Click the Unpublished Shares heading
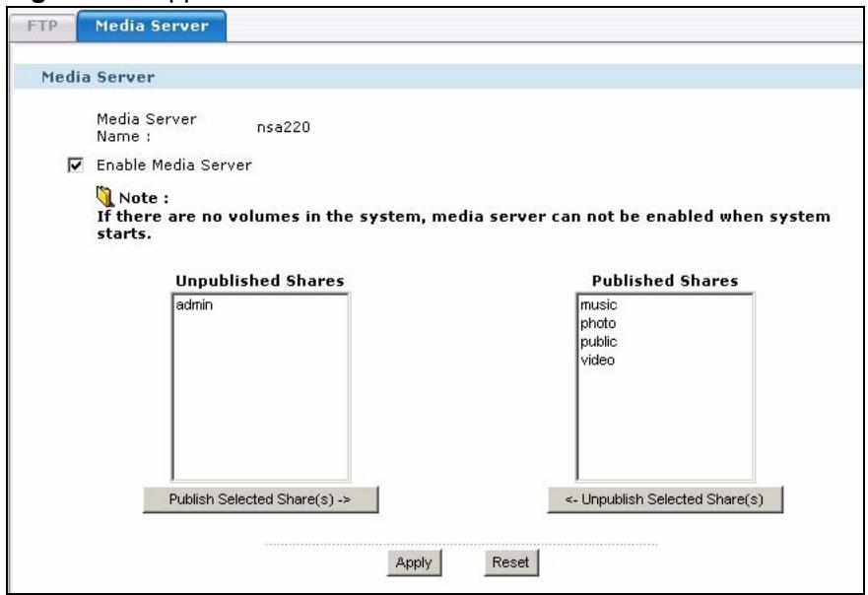Viewport: 868px width, 595px height. 260,281
